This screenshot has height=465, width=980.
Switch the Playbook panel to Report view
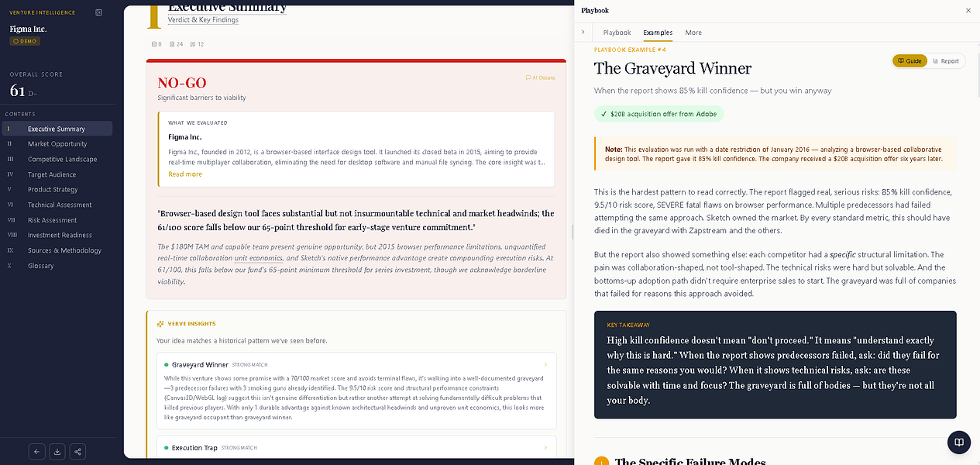tap(946, 60)
